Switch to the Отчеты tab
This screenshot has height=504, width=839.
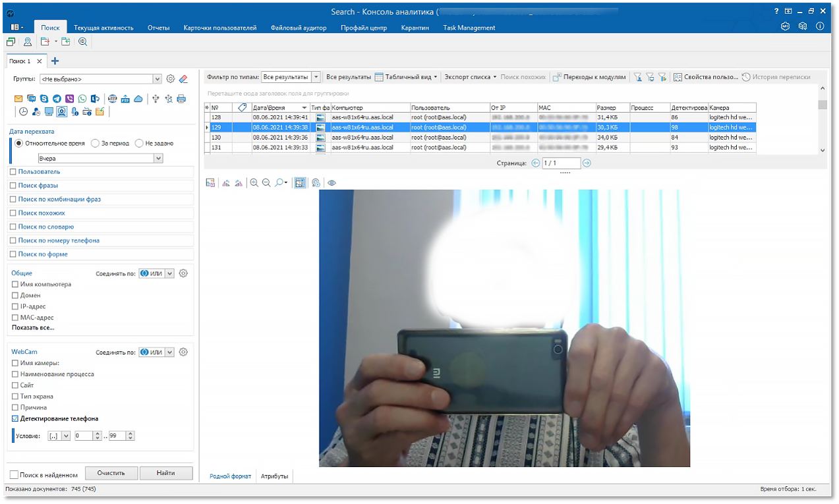point(158,28)
